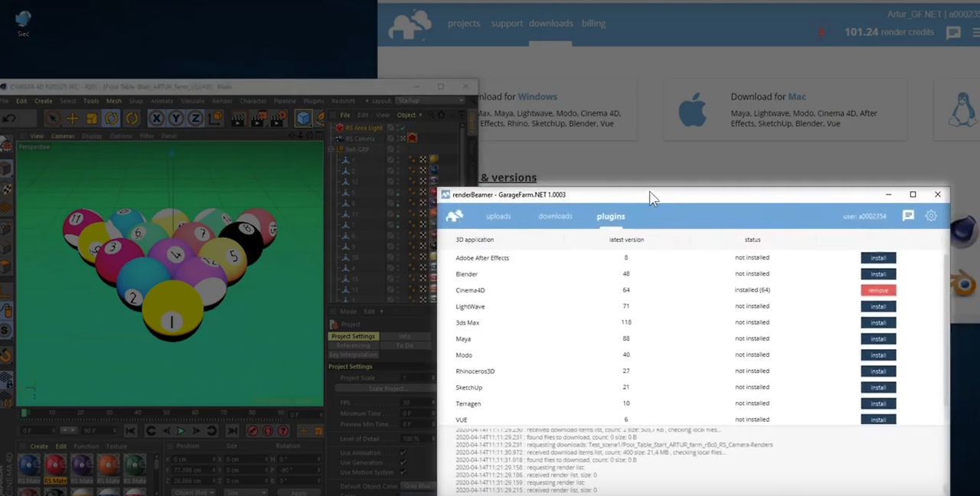Click GarageFarm cloud logo on website header

pos(410,24)
